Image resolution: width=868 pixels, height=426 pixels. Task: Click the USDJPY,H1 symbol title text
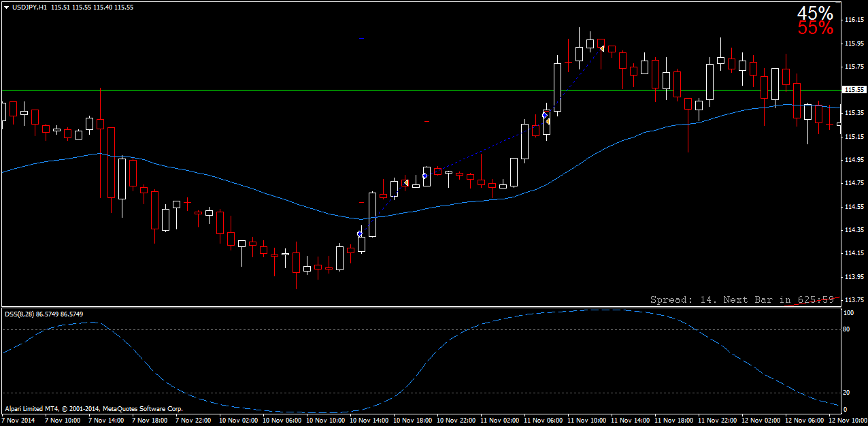(x=29, y=7)
